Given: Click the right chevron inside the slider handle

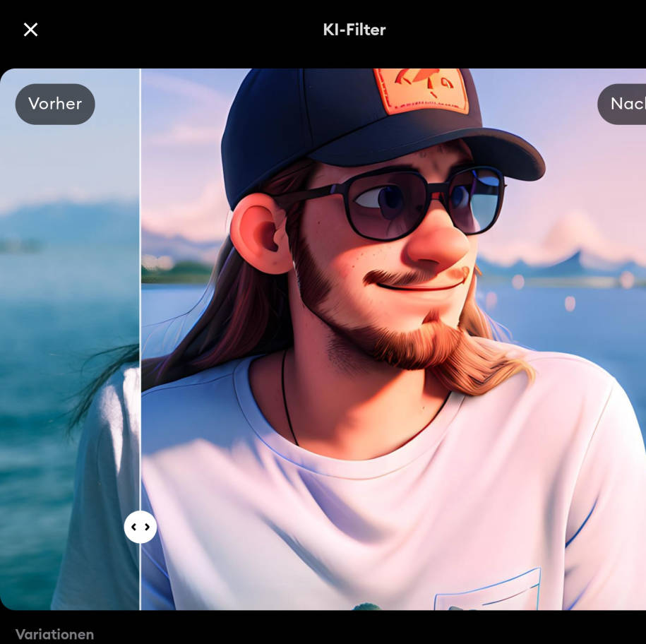Looking at the screenshot, I should 147,527.
